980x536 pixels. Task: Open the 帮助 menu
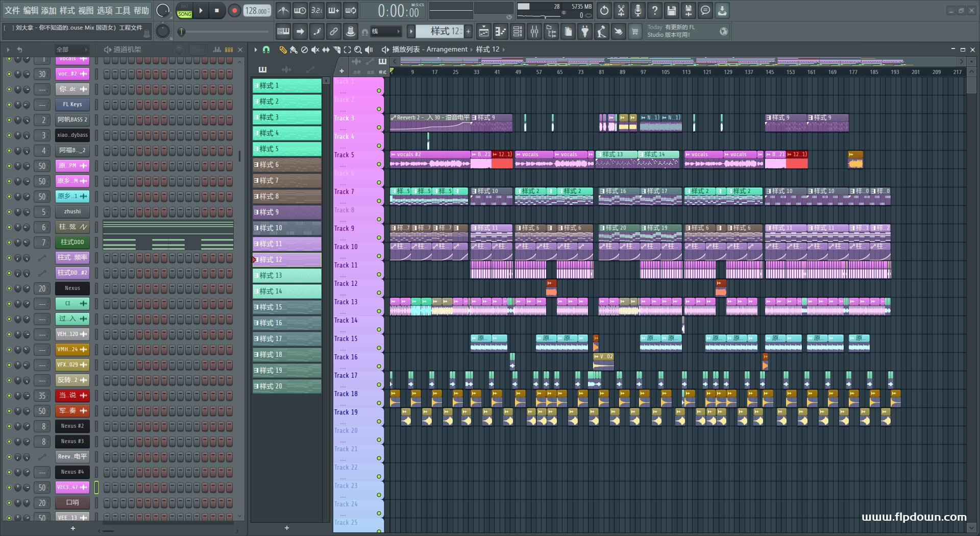point(141,10)
